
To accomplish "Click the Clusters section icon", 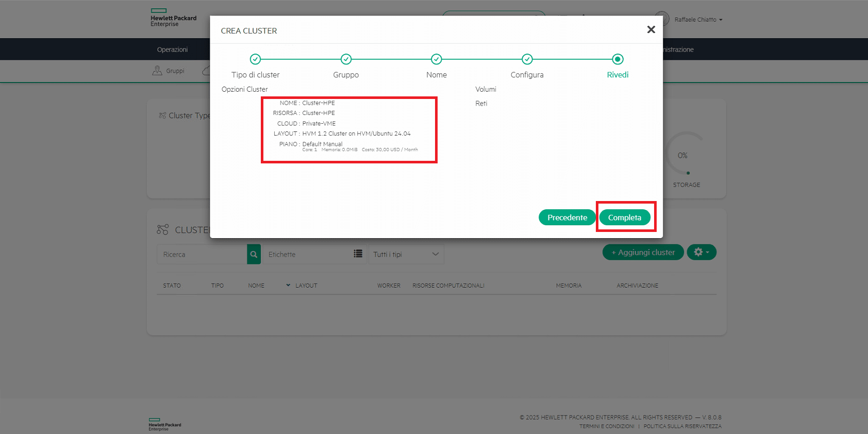I will tap(163, 230).
